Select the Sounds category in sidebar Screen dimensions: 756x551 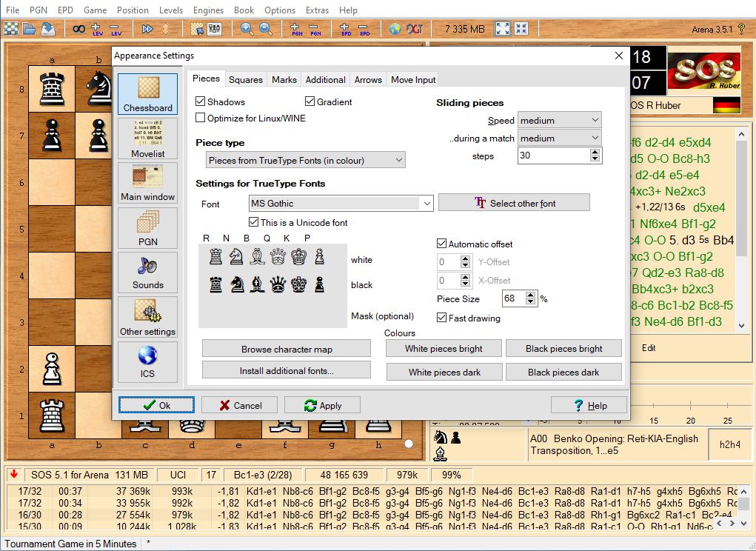tap(147, 273)
